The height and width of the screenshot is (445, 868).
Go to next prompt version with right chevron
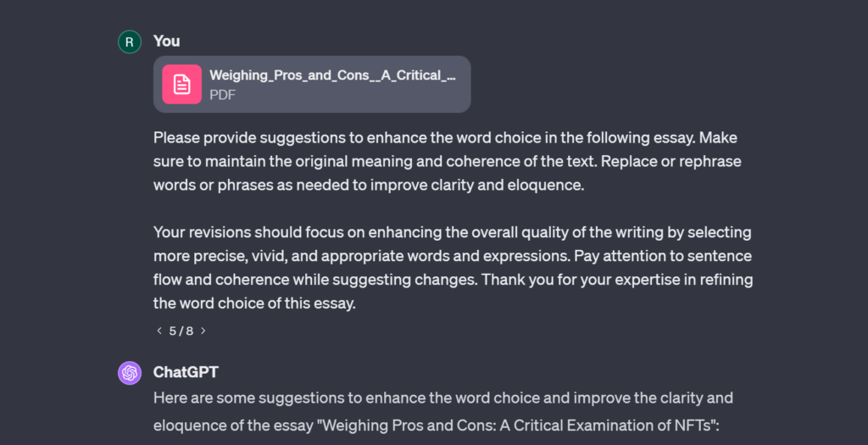coord(203,331)
